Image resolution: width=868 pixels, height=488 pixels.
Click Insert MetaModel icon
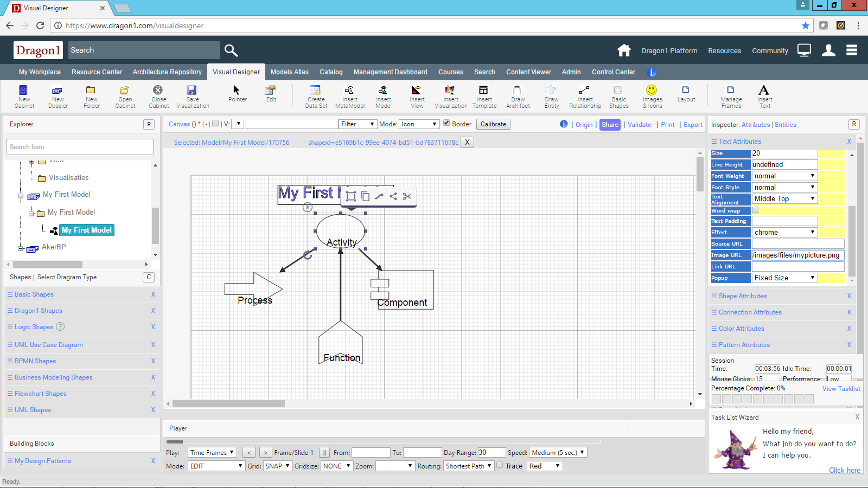(349, 90)
